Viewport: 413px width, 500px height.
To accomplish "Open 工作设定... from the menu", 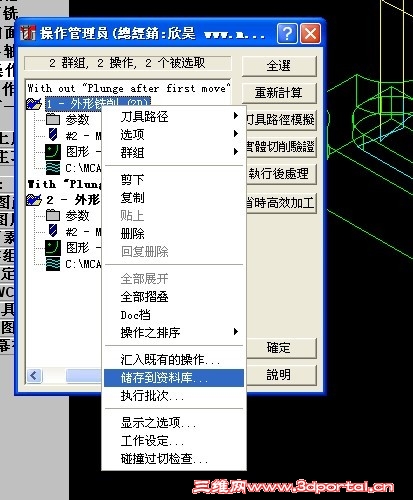I will 175,441.
